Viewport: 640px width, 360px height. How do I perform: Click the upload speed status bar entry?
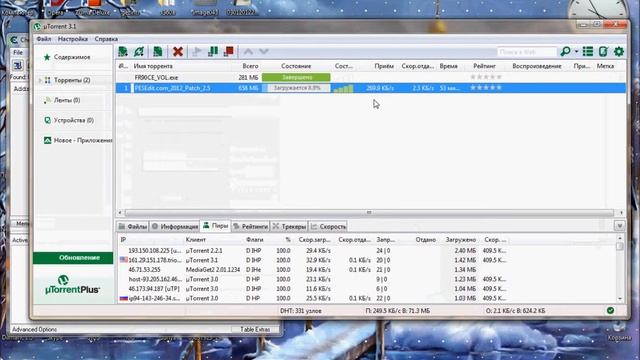(516, 311)
